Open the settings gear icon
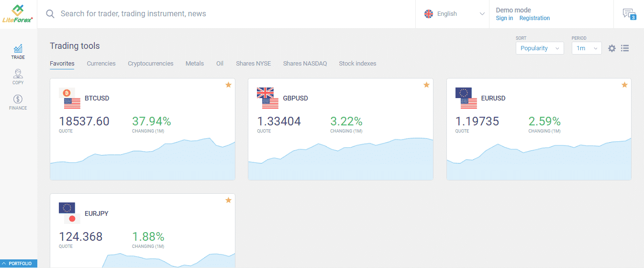The image size is (644, 268). pos(612,48)
